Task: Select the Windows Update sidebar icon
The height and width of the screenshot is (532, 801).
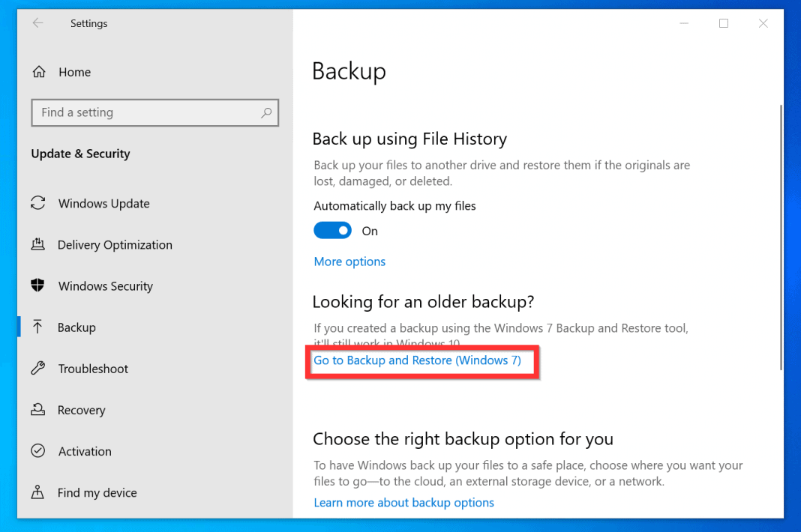Action: [x=39, y=203]
